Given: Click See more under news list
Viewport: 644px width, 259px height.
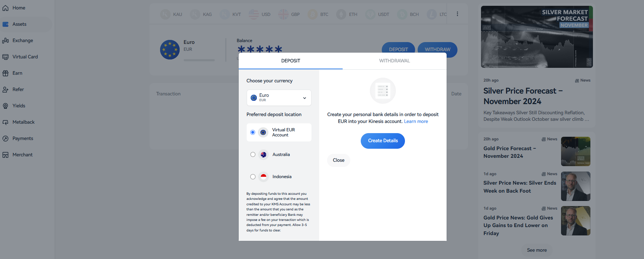Looking at the screenshot, I should [537, 250].
